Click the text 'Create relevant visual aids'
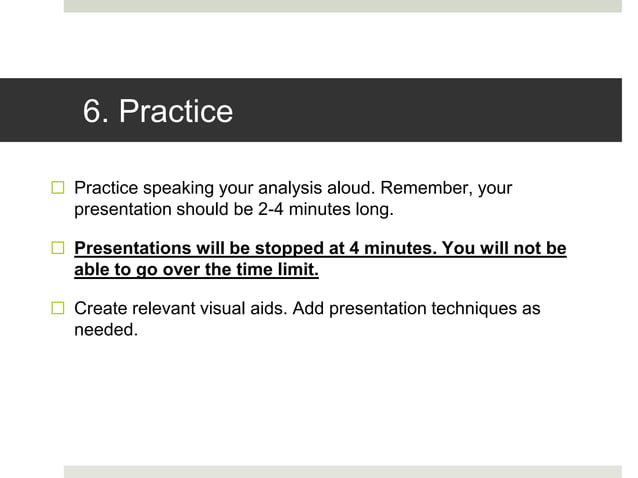638x478 pixels. pos(181,308)
